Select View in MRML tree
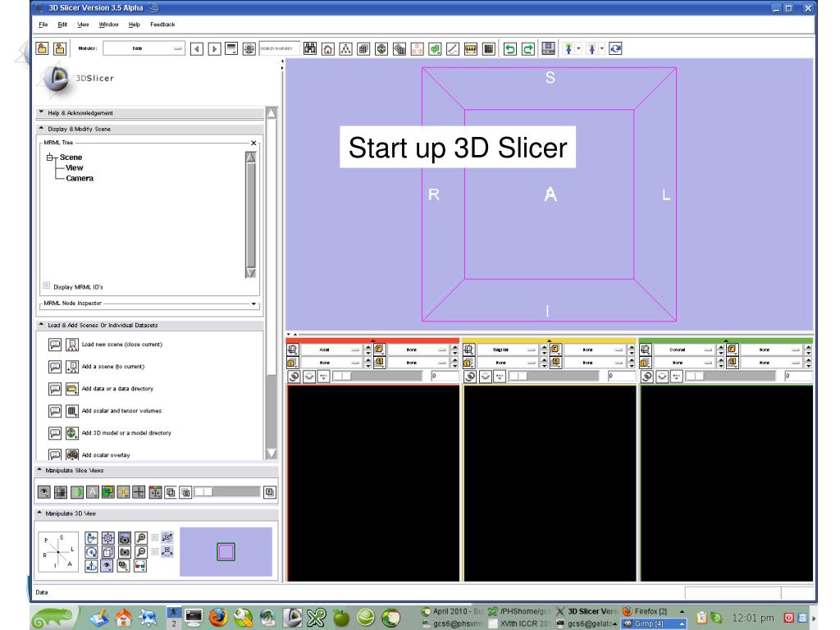 coord(75,167)
